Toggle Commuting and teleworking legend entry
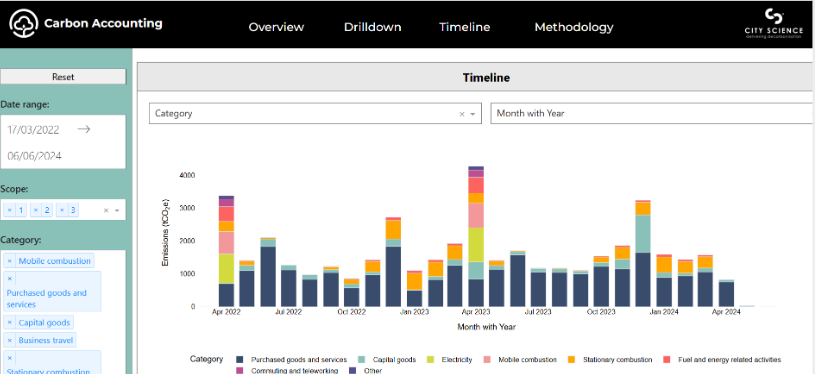Screen dimensions: 815x374 [287, 370]
